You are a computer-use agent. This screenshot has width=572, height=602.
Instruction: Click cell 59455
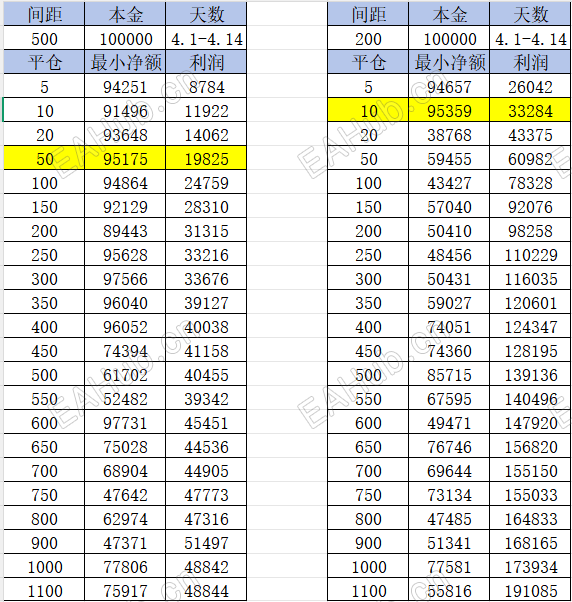point(449,158)
